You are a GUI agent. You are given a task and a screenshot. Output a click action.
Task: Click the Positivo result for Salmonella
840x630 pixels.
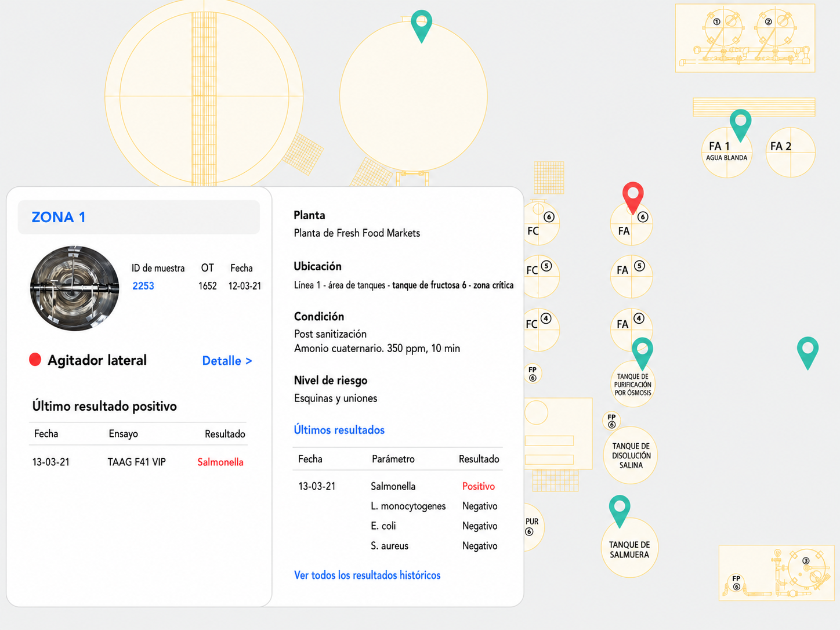[x=479, y=486]
